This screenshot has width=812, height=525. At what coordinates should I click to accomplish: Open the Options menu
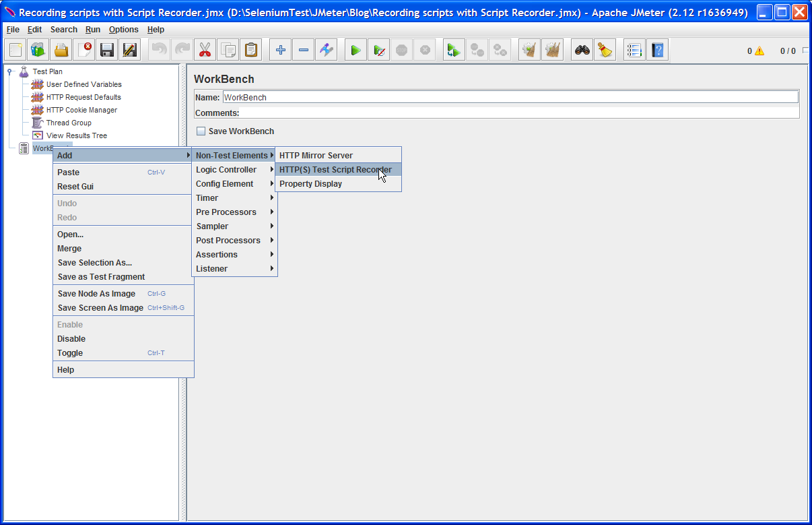(124, 29)
